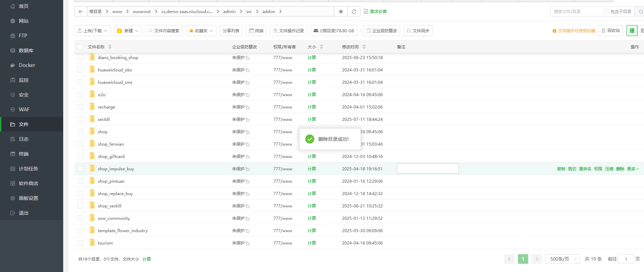
Task: Open 文件内容搜索 file content search
Action: click(x=164, y=31)
